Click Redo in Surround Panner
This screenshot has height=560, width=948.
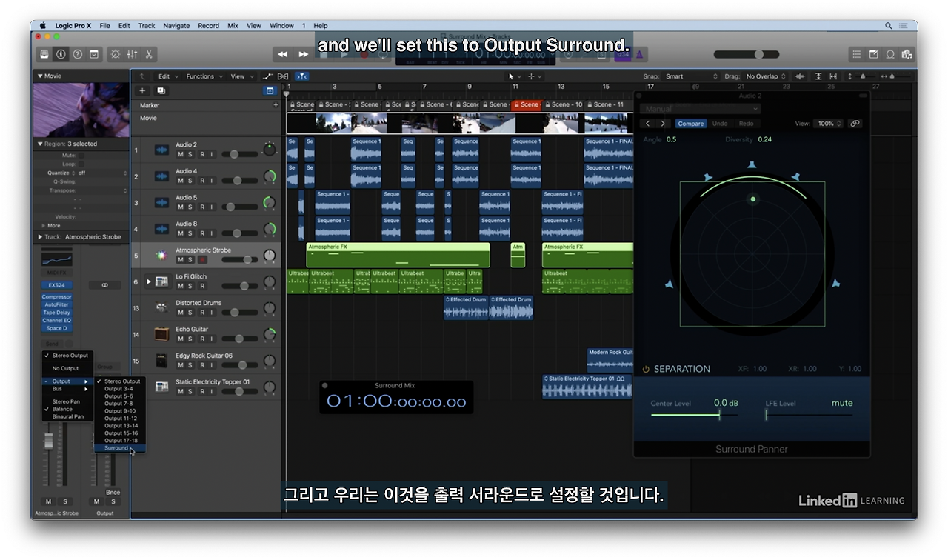tap(746, 124)
